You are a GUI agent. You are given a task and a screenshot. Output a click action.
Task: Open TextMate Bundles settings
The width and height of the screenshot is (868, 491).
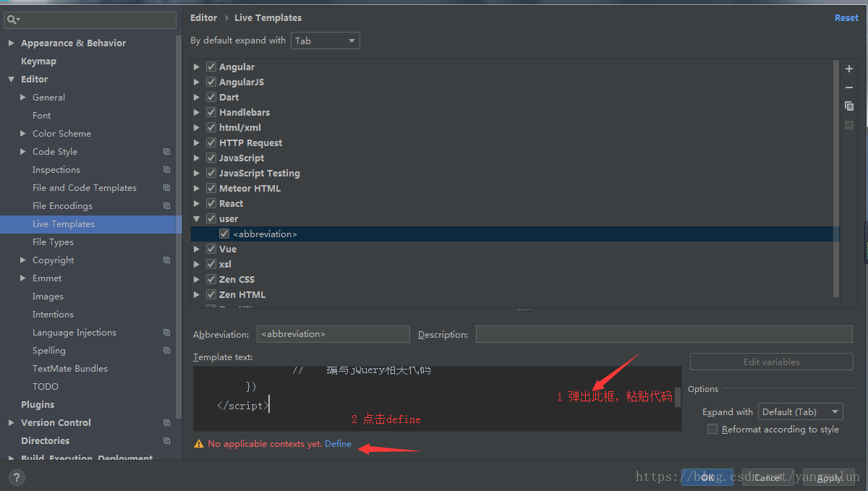(x=70, y=369)
